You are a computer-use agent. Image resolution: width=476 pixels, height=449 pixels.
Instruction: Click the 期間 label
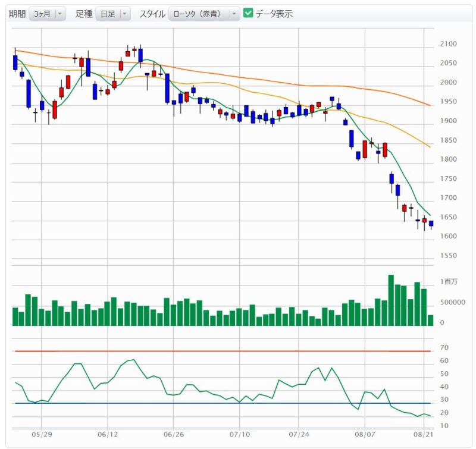tap(17, 14)
